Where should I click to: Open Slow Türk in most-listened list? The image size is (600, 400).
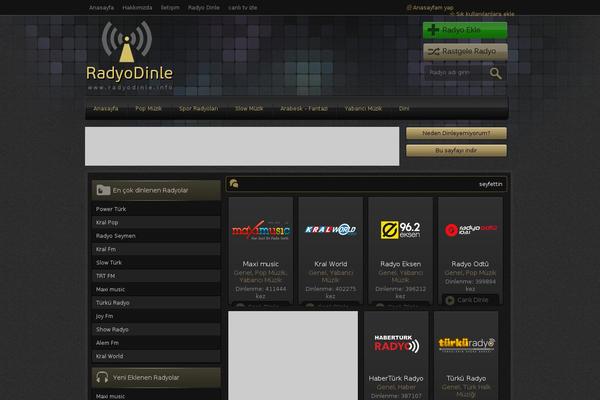tap(156, 263)
